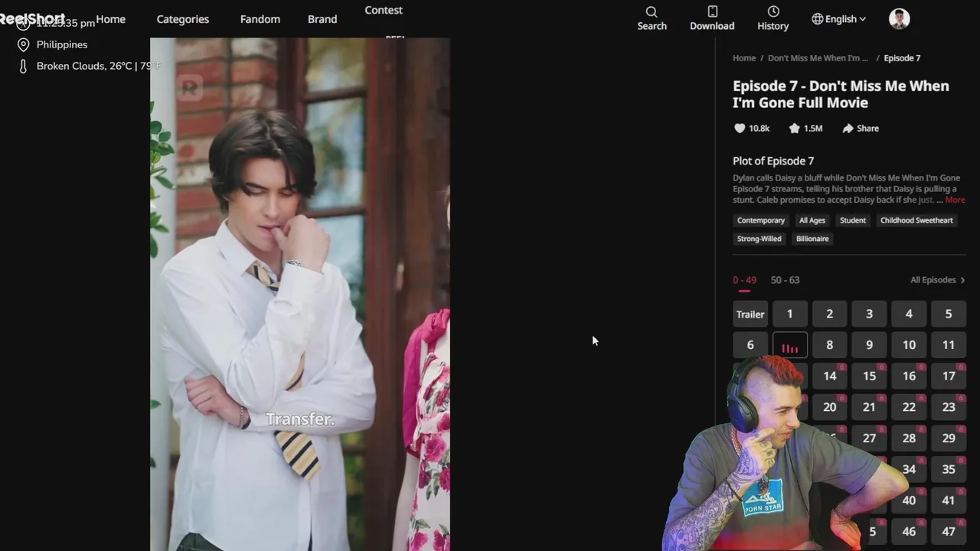The width and height of the screenshot is (980, 551).
Task: Select the currently playing episode 7 tile
Action: point(789,345)
